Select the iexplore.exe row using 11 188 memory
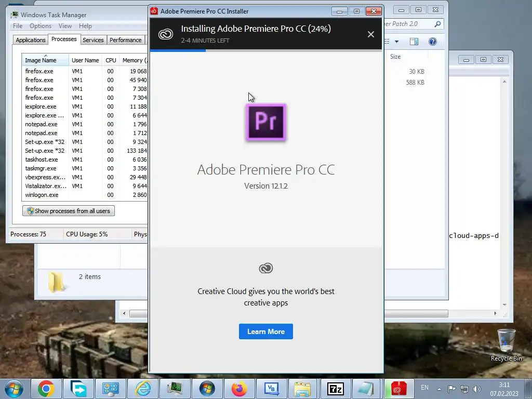Viewport: 532px width, 399px height. tap(85, 107)
